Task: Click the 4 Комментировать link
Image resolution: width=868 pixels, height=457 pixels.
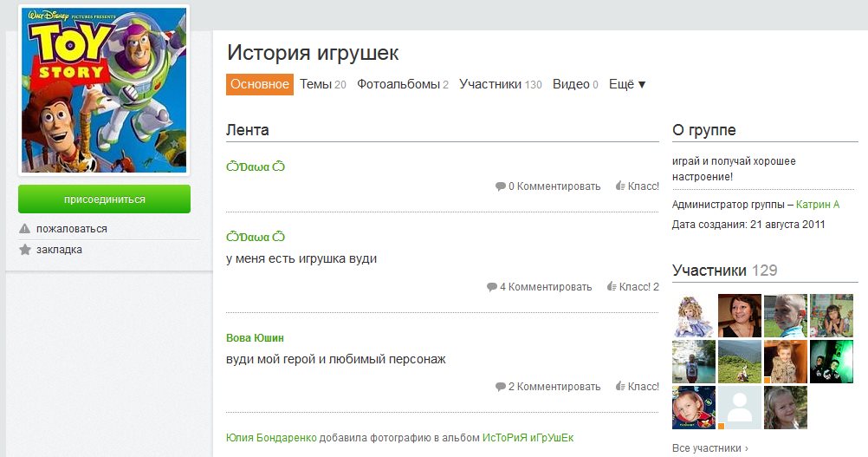Action: pos(545,287)
